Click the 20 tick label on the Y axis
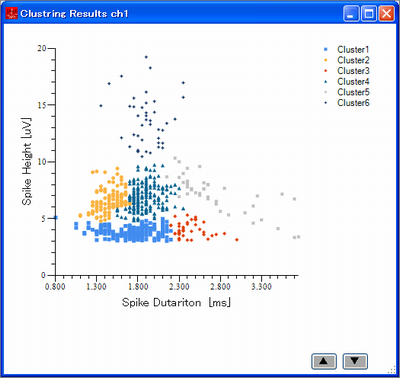The width and height of the screenshot is (400, 378). (42, 48)
